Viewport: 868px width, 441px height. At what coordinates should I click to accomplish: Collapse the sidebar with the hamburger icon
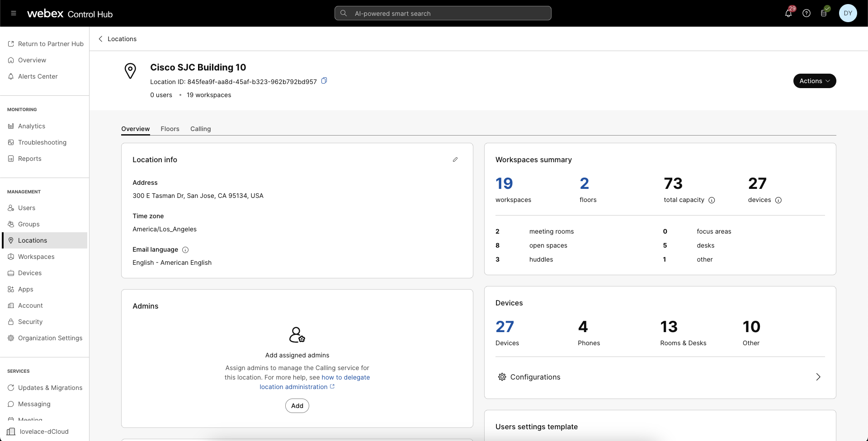point(13,13)
